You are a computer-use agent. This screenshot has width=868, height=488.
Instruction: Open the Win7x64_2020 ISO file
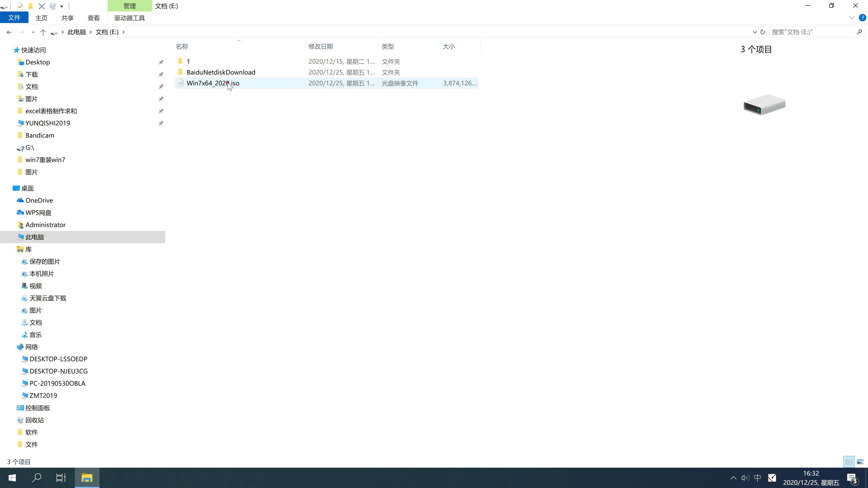click(213, 83)
